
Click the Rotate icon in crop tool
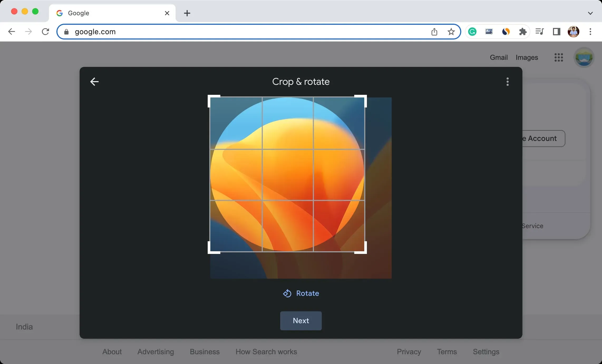pyautogui.click(x=287, y=293)
